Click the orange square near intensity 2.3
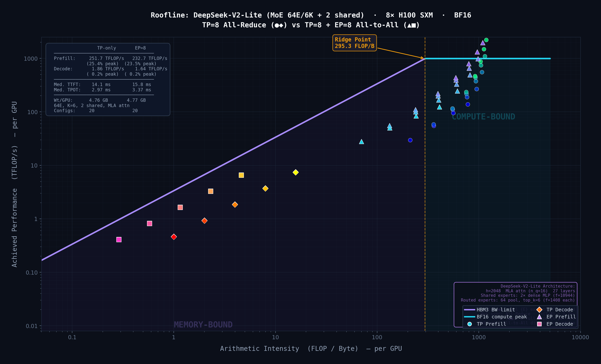This screenshot has height=364, width=601. (211, 191)
